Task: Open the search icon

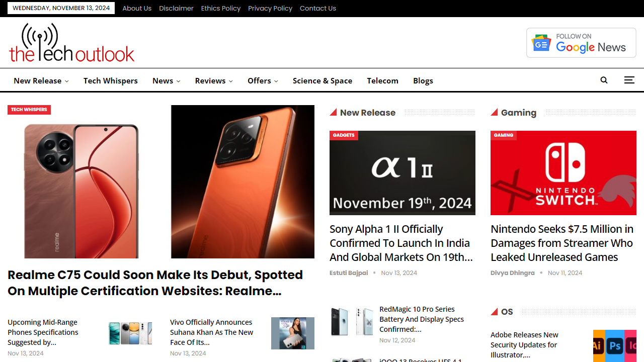Action: click(x=604, y=80)
